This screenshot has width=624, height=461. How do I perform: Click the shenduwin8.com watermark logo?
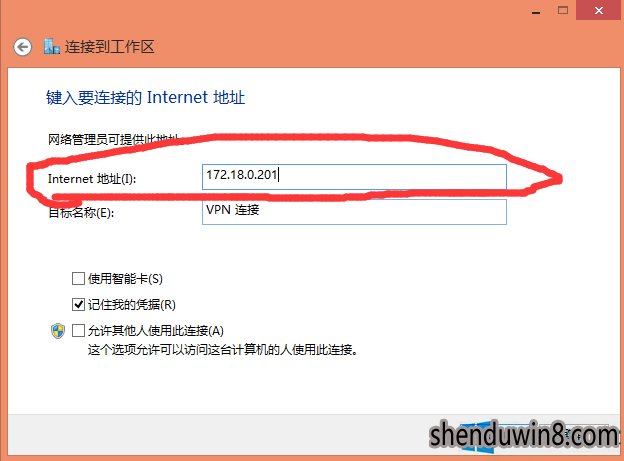[x=523, y=436]
